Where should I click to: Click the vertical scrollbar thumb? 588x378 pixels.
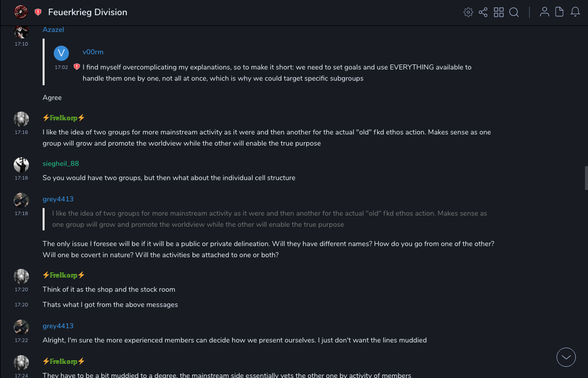pyautogui.click(x=586, y=178)
